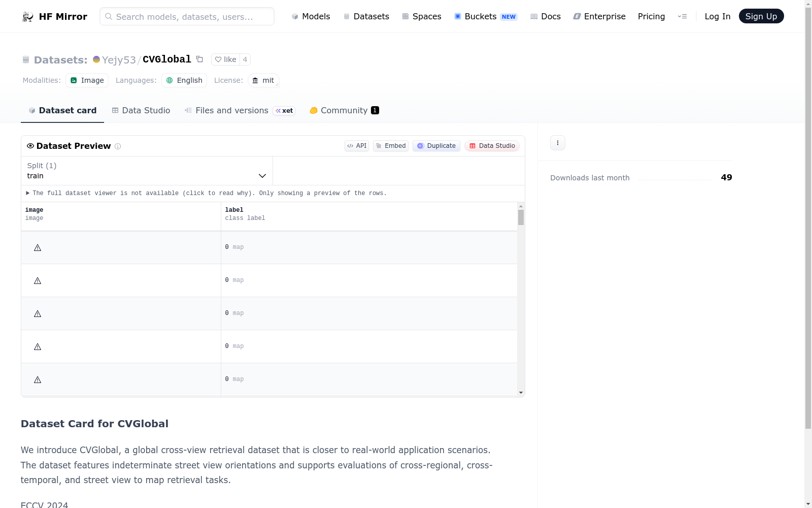812x508 pixels.
Task: Click the Log In link
Action: 717,16
